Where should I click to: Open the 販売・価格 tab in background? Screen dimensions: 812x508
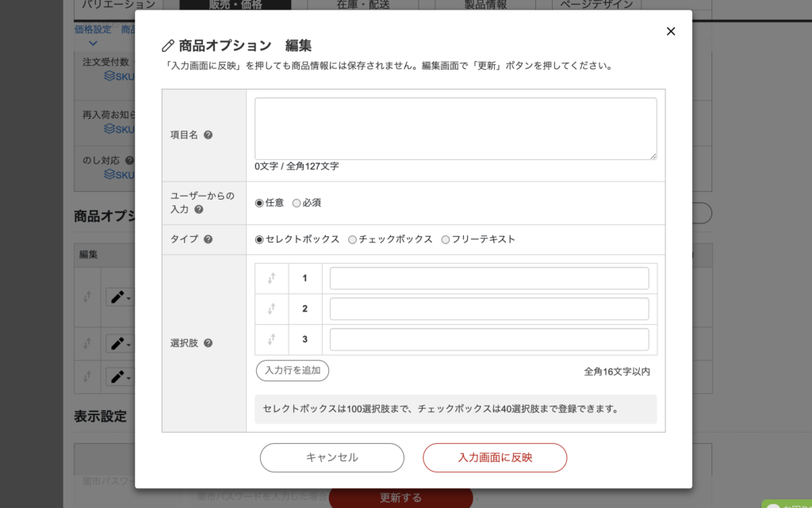pyautogui.click(x=236, y=5)
